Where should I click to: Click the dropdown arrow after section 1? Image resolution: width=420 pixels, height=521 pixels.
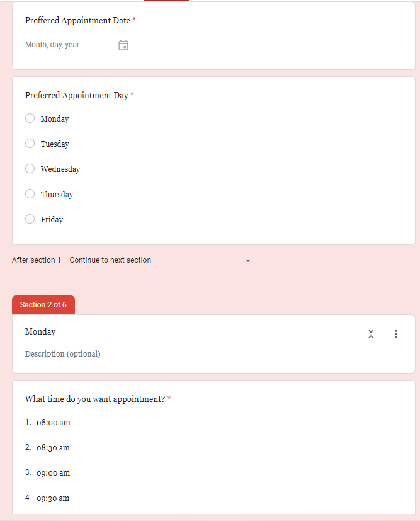tap(247, 261)
